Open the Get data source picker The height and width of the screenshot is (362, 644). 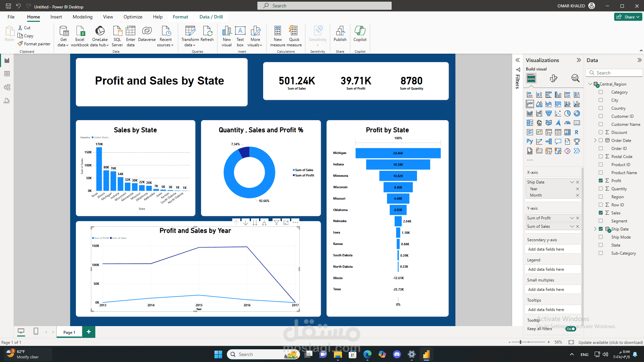pos(63,36)
